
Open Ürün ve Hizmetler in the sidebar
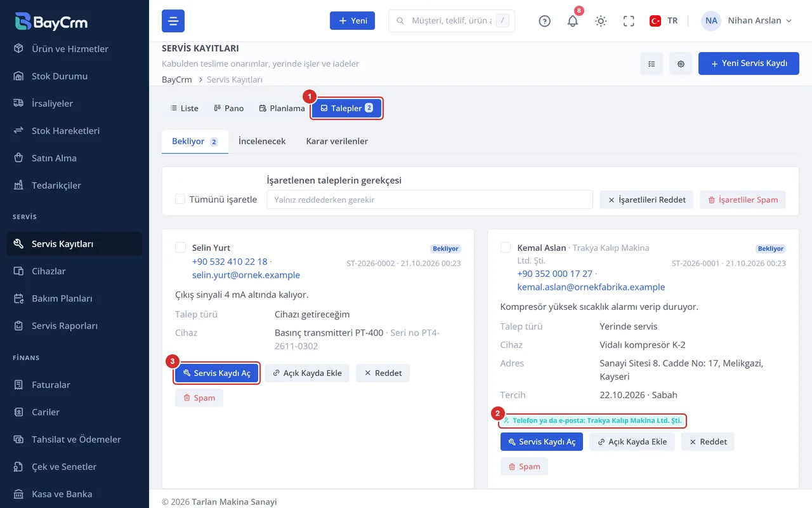tap(74, 49)
